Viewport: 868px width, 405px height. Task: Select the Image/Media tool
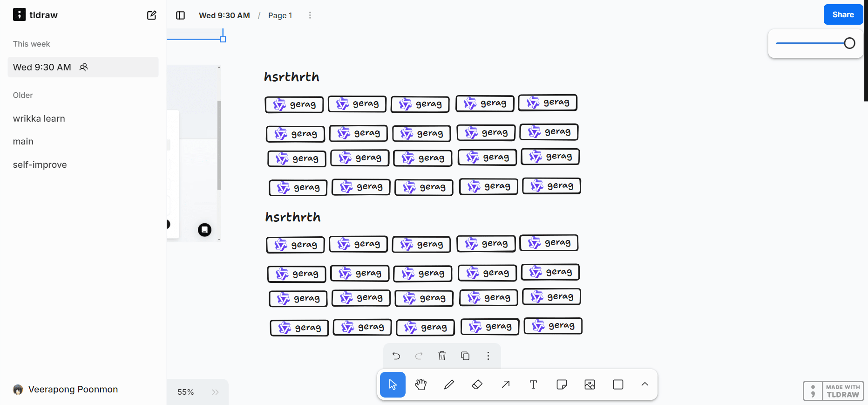590,384
